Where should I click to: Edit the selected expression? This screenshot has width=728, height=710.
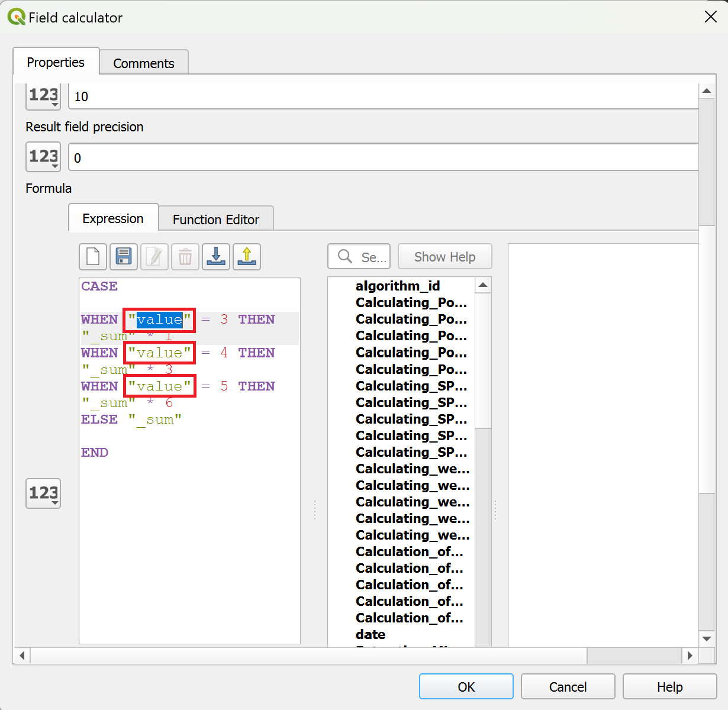point(154,256)
